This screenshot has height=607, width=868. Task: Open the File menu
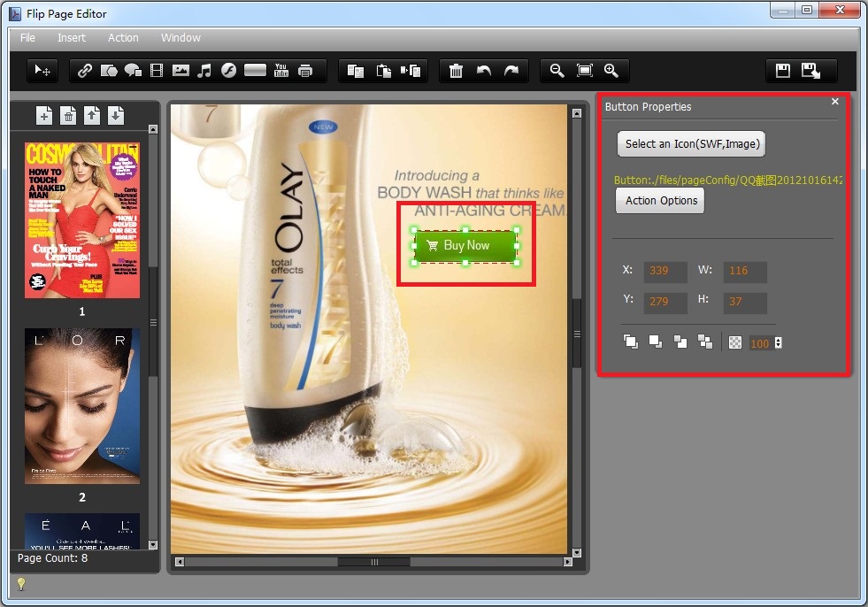click(x=27, y=38)
